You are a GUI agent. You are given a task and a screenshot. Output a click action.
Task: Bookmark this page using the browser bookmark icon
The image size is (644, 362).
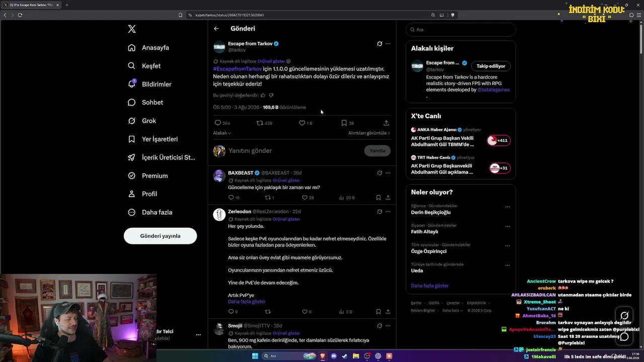coord(181,15)
